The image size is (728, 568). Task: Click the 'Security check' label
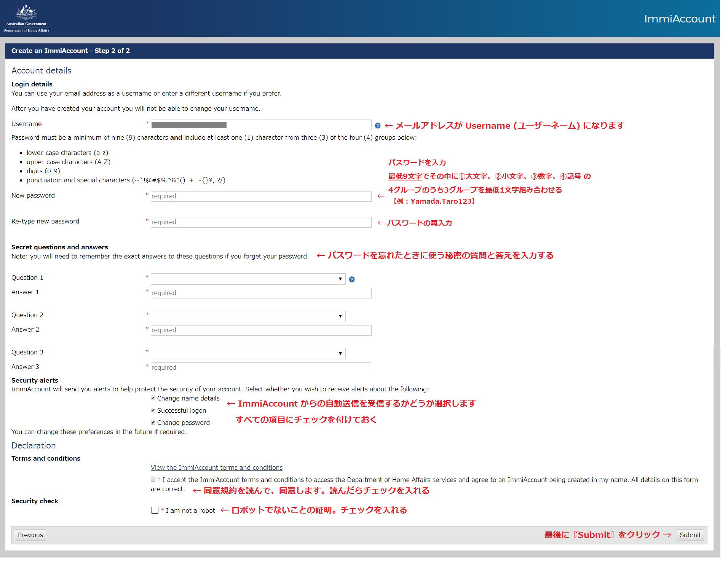35,501
